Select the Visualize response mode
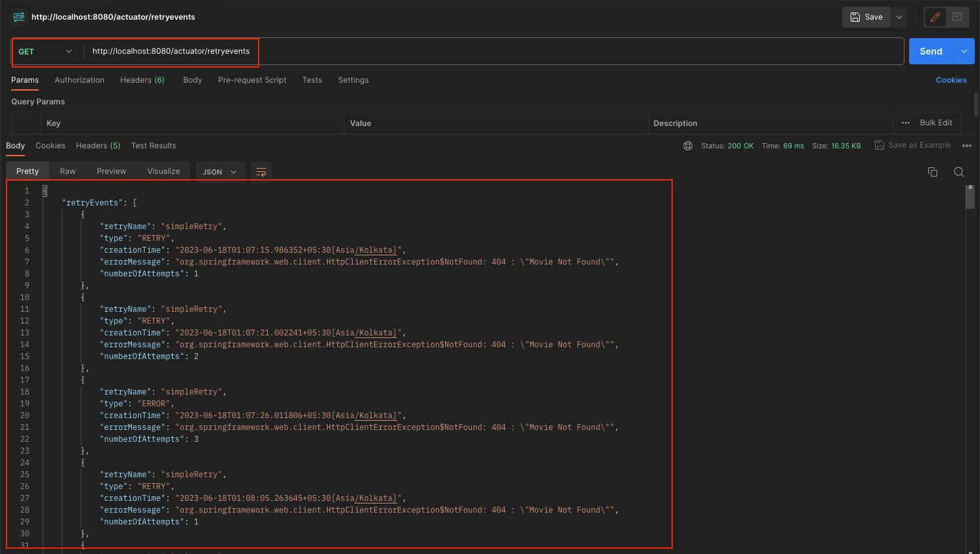This screenshot has width=980, height=554. click(163, 171)
